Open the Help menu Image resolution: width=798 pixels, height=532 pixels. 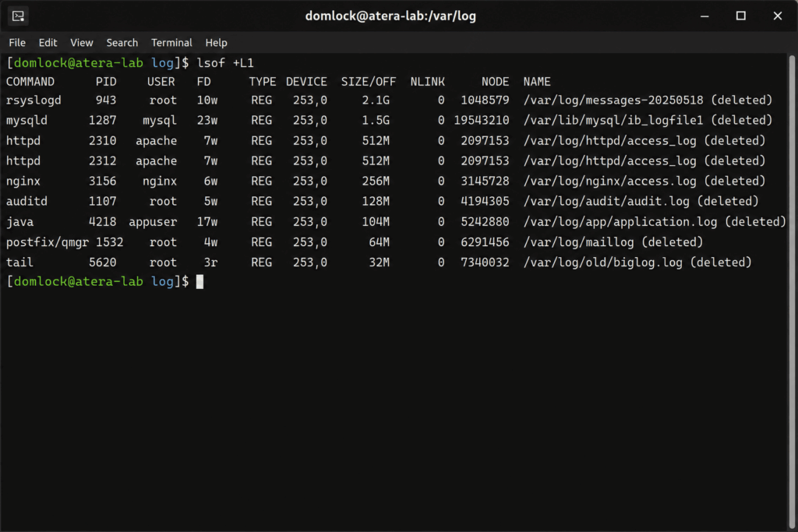(217, 43)
